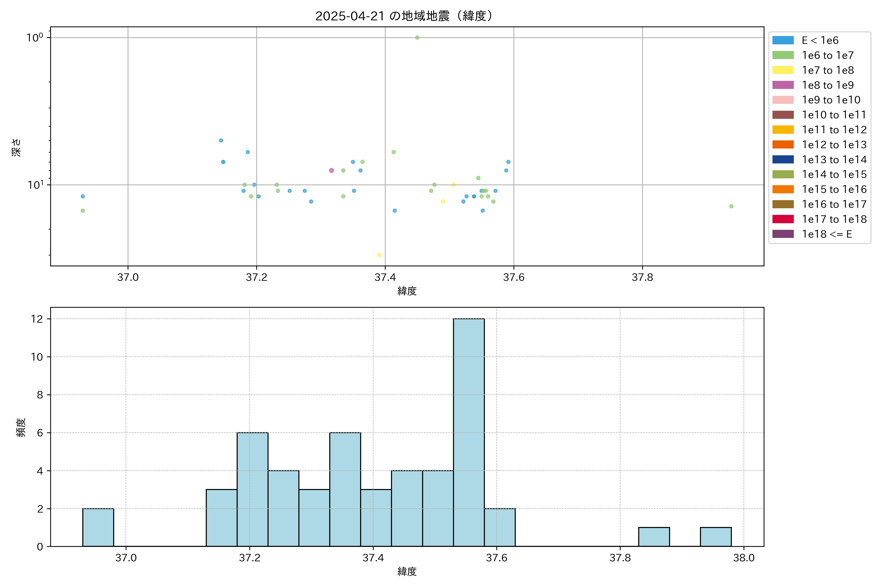Click the leftmost histogram bar before 37.0
The width and height of the screenshot is (882, 588).
(98, 527)
